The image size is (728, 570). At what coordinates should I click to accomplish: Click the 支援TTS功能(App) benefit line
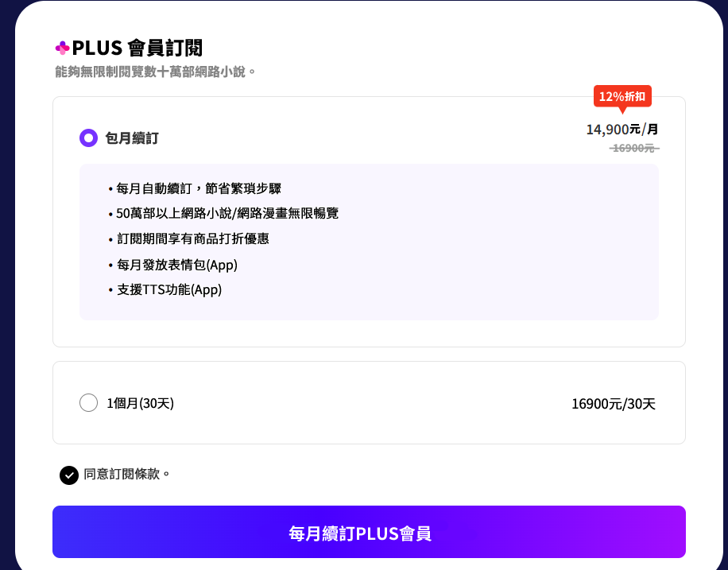(168, 289)
